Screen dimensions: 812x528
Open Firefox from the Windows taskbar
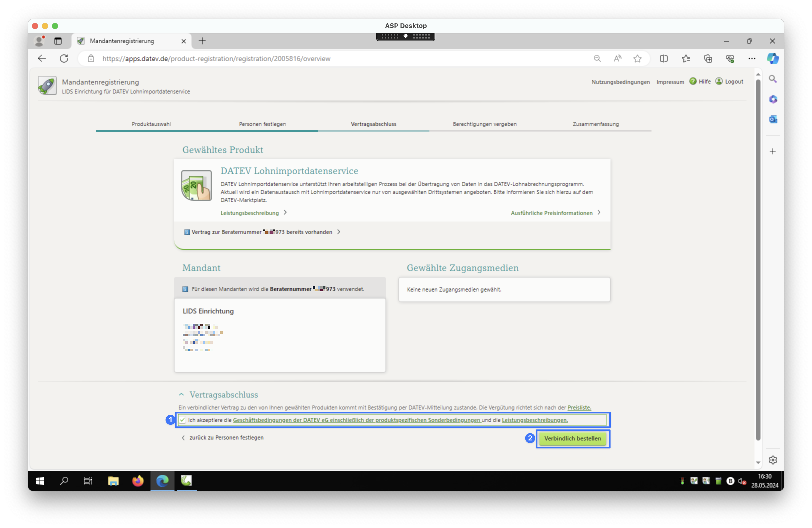click(x=138, y=481)
